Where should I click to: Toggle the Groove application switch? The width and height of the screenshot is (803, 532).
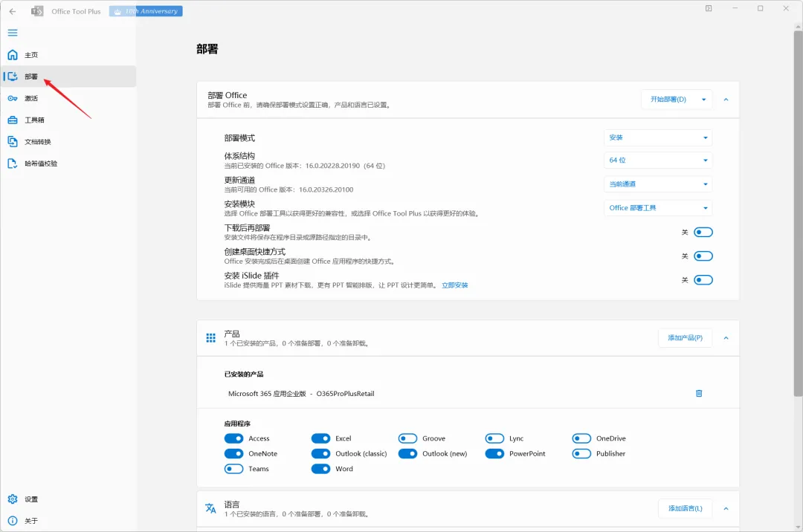(x=407, y=438)
